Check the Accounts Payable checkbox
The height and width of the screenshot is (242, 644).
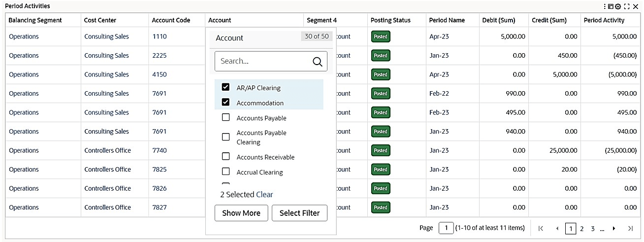click(226, 118)
